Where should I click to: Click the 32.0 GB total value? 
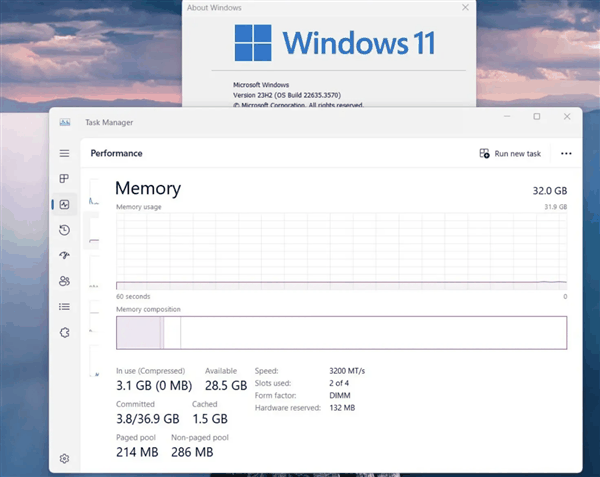[549, 190]
